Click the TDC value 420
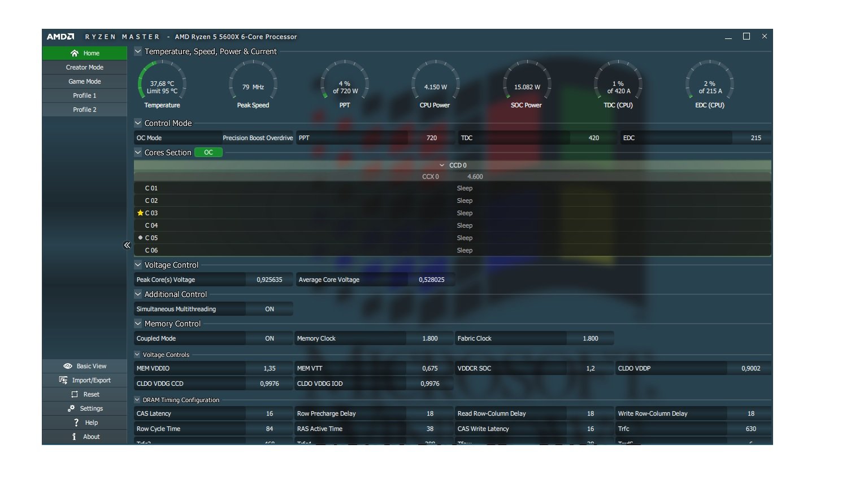 pyautogui.click(x=594, y=138)
